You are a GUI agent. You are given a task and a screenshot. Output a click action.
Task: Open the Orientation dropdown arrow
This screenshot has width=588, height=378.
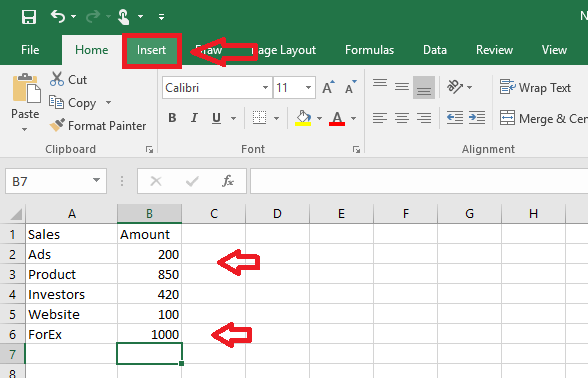pos(470,87)
